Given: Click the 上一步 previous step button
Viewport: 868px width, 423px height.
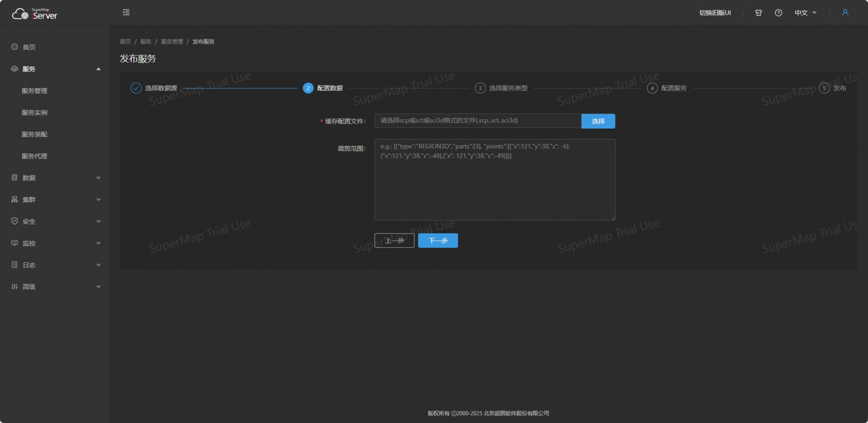Looking at the screenshot, I should [x=394, y=241].
